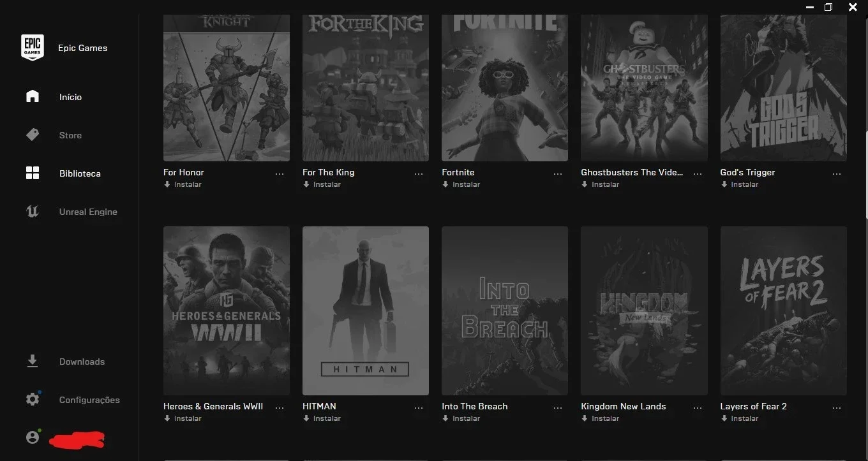Click the God's Trigger cover art
This screenshot has width=868, height=461.
[x=784, y=88]
